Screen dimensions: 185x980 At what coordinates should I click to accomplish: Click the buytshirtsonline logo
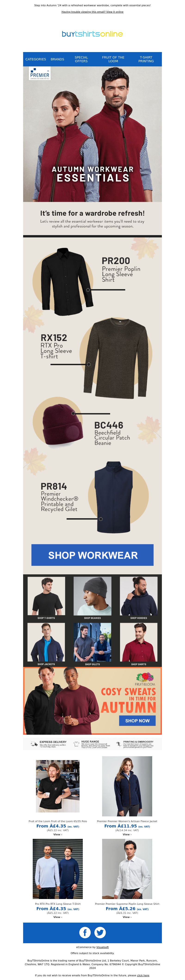[x=92, y=34]
